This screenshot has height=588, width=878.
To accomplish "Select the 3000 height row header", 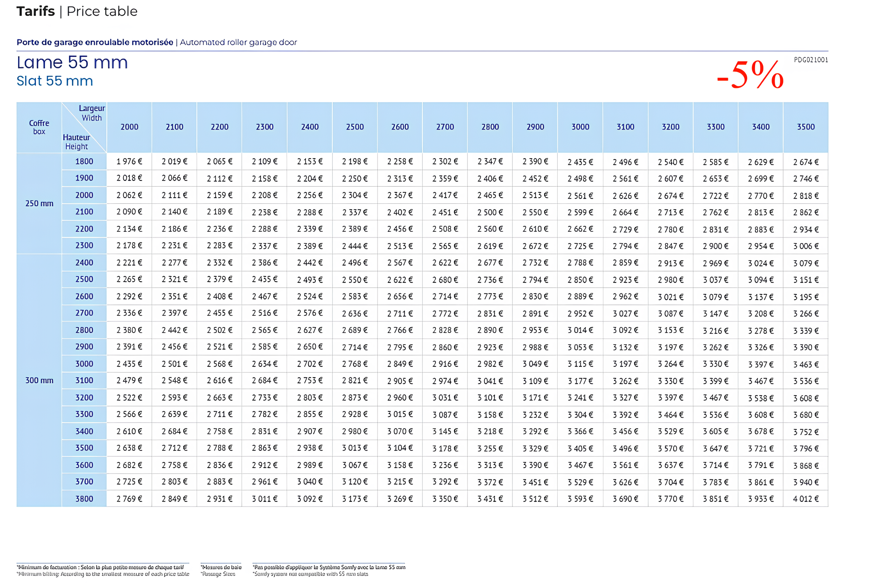I will point(84,364).
